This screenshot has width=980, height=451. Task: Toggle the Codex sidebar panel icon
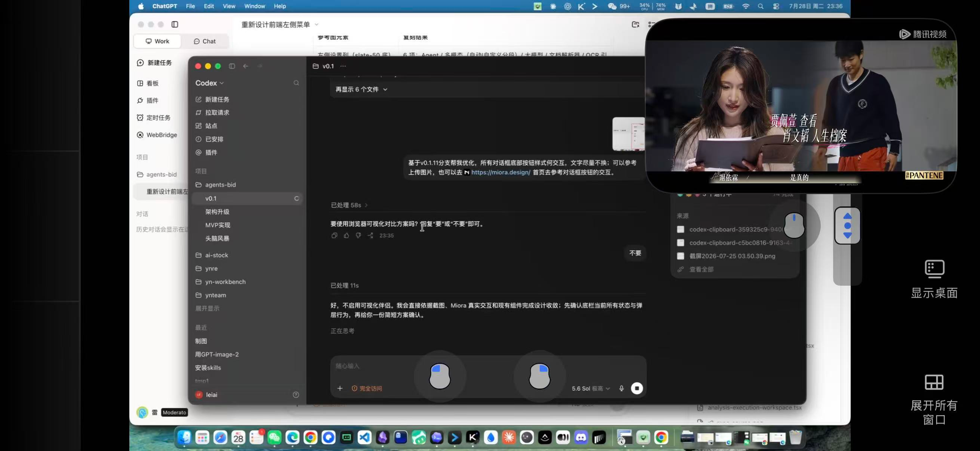click(232, 66)
